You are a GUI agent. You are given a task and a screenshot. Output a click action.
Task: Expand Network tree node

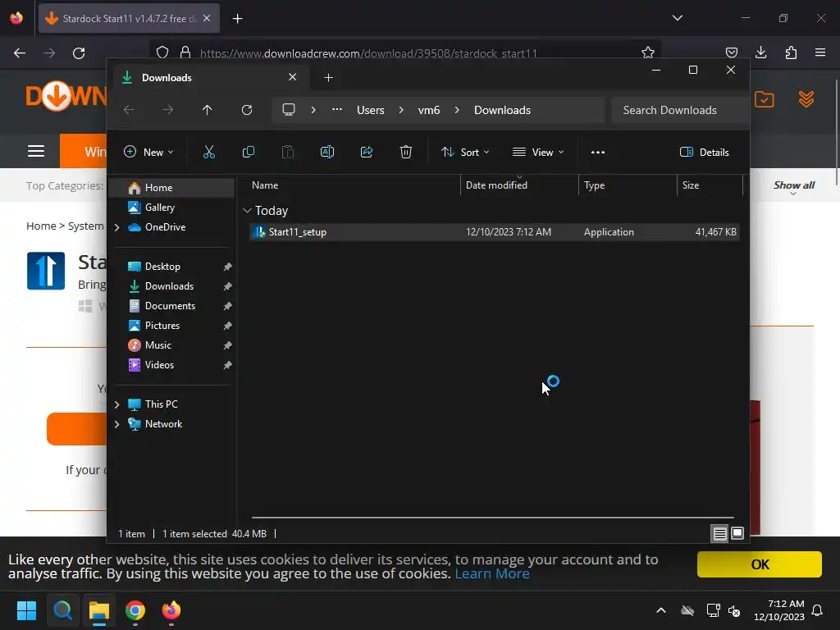(x=116, y=424)
